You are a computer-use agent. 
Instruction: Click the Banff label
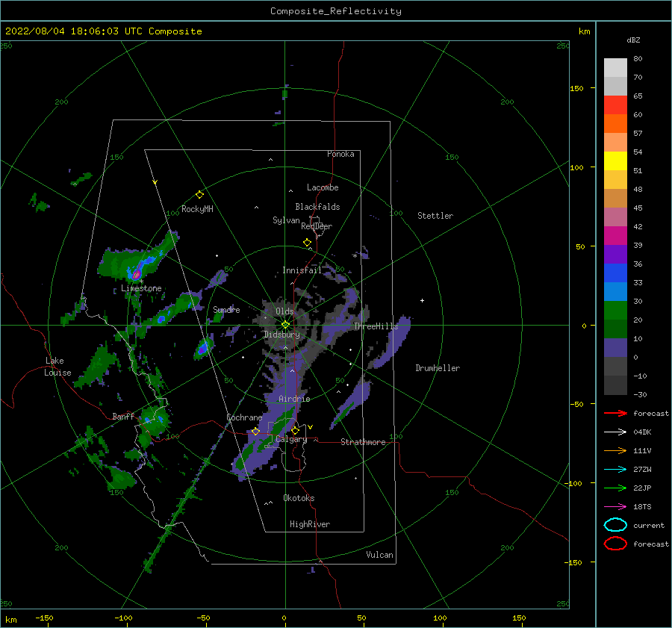[x=123, y=416]
